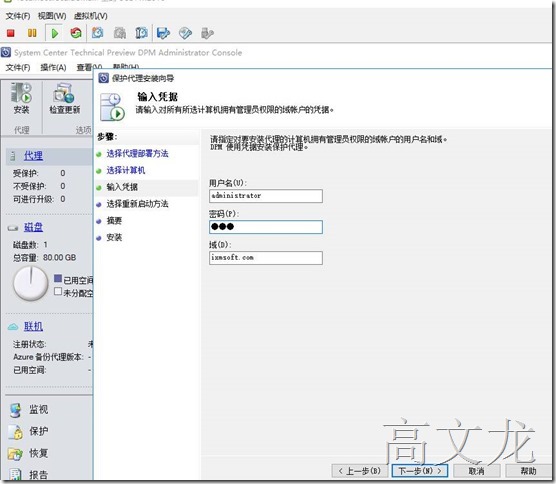
Task: Click the 不受保护 count row
Action: pyautogui.click(x=39, y=186)
